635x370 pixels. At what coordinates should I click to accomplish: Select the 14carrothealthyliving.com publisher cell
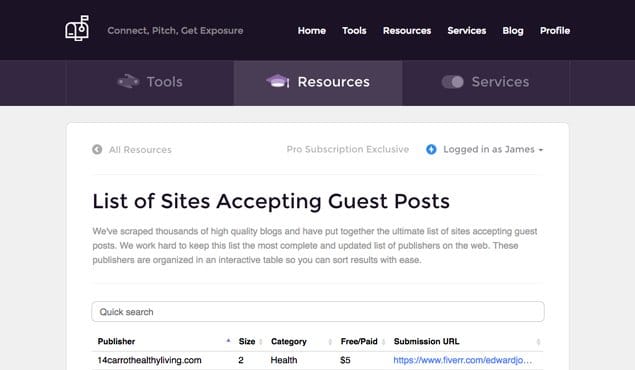point(149,360)
